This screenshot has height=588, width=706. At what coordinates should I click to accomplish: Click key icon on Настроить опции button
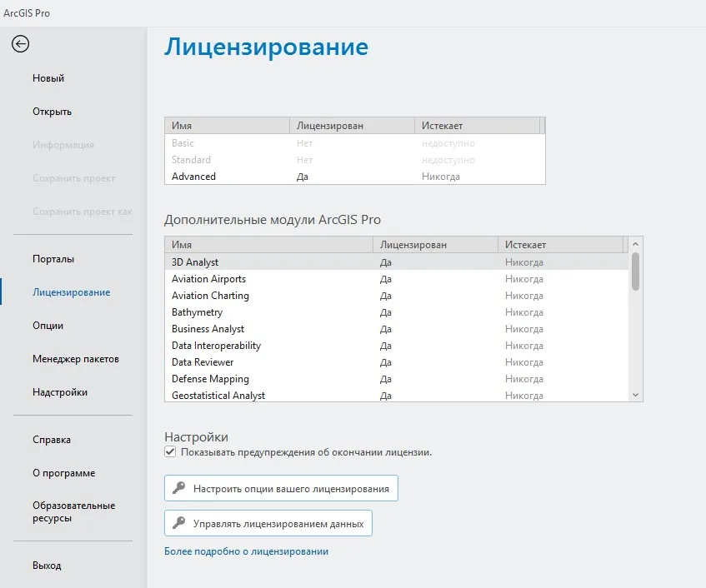(178, 488)
